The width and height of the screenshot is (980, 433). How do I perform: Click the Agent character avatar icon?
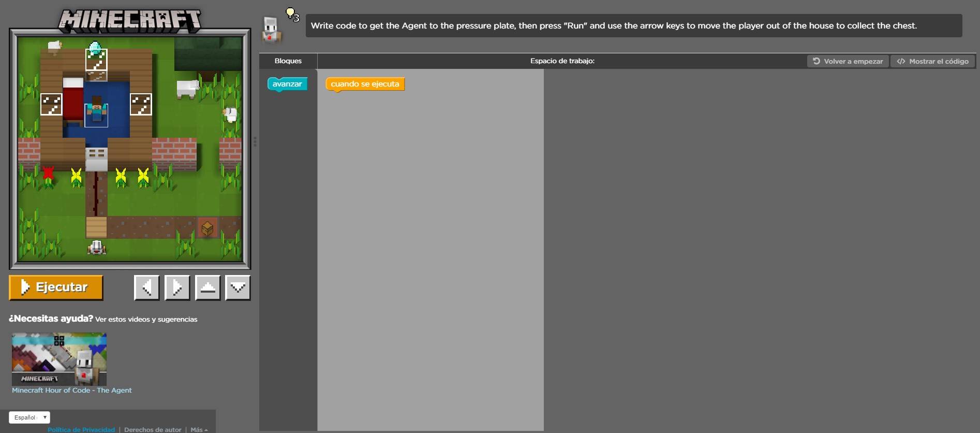click(271, 29)
